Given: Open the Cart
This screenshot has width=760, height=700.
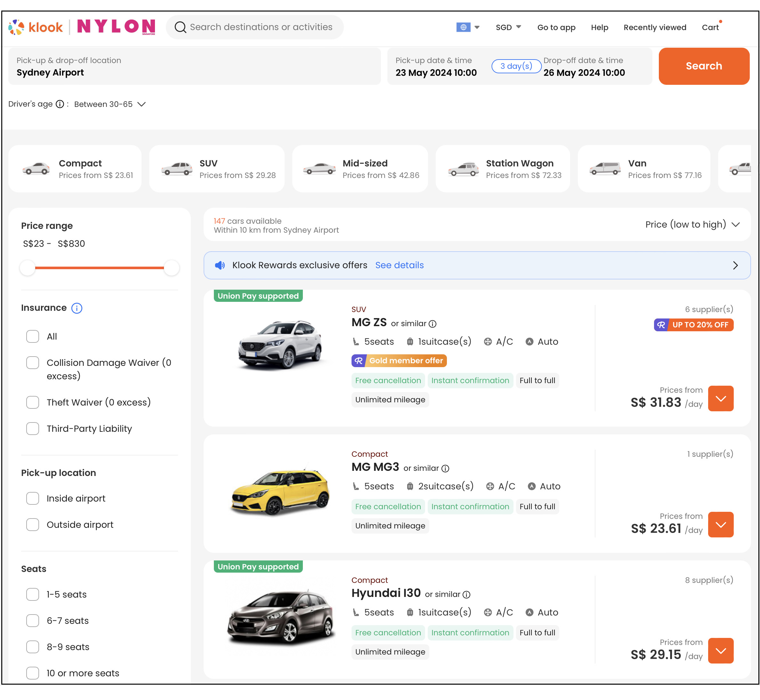Looking at the screenshot, I should point(710,27).
